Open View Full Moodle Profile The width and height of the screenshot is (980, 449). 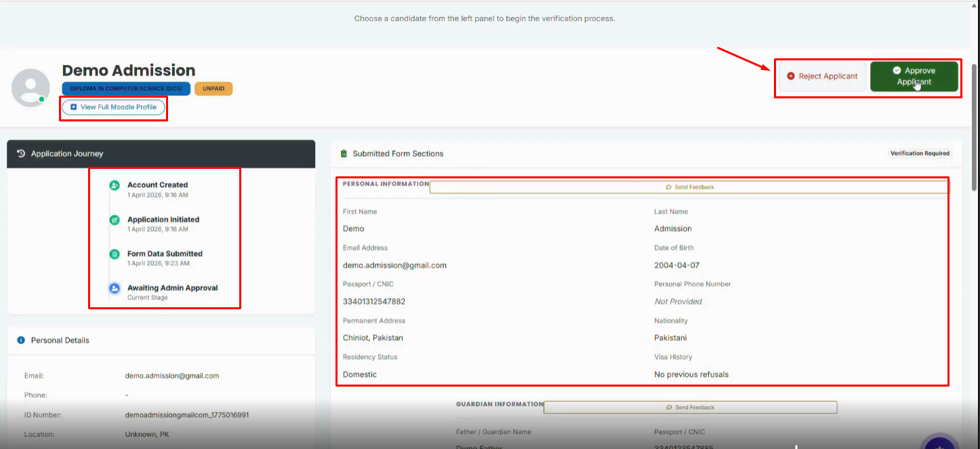(113, 107)
